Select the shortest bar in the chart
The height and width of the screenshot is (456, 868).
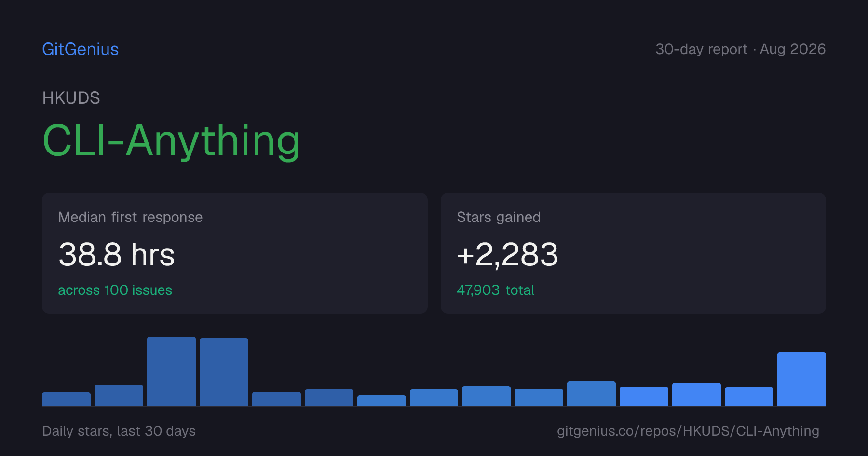(381, 401)
